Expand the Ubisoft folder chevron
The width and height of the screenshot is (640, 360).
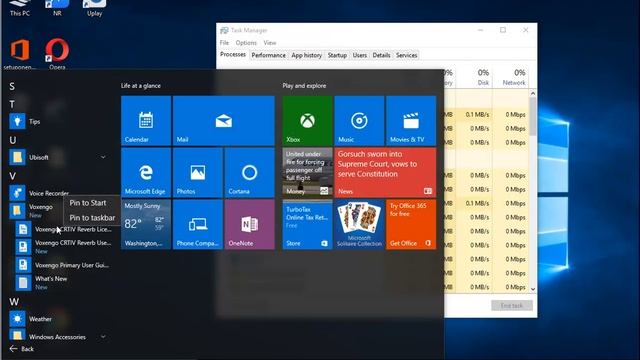[103, 157]
